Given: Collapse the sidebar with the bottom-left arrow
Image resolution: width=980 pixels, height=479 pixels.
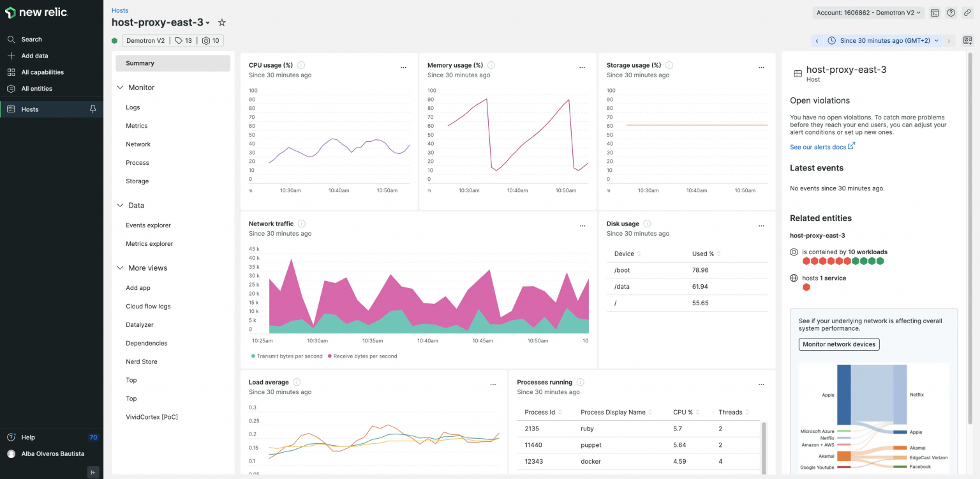Looking at the screenshot, I should 93,471.
